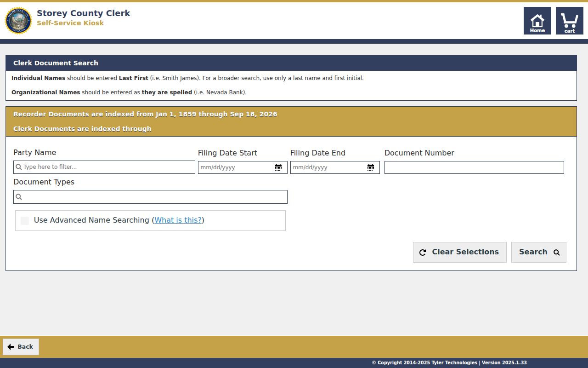Open the Filing Date Start calendar picker
The width and height of the screenshot is (588, 368).
tap(278, 167)
